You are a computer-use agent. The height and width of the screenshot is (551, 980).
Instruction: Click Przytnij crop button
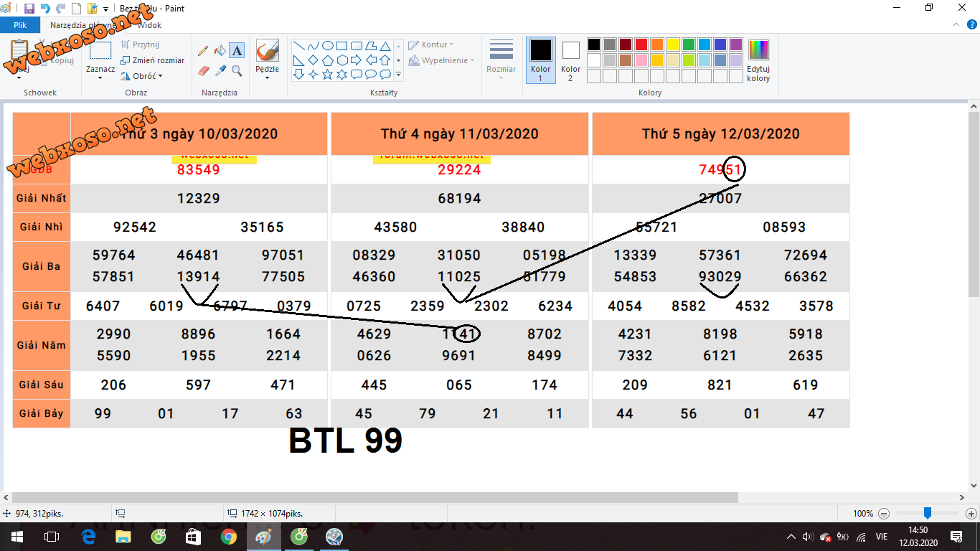[x=140, y=44]
